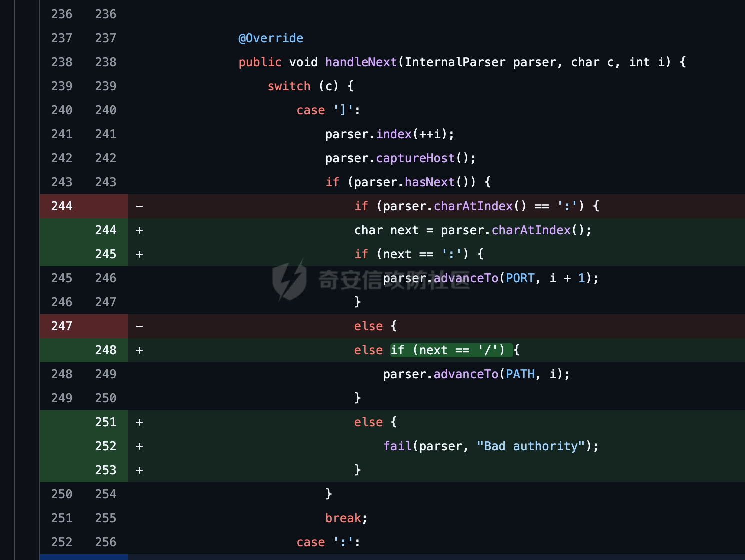Click new line number 244 beside 'char next'

(106, 230)
